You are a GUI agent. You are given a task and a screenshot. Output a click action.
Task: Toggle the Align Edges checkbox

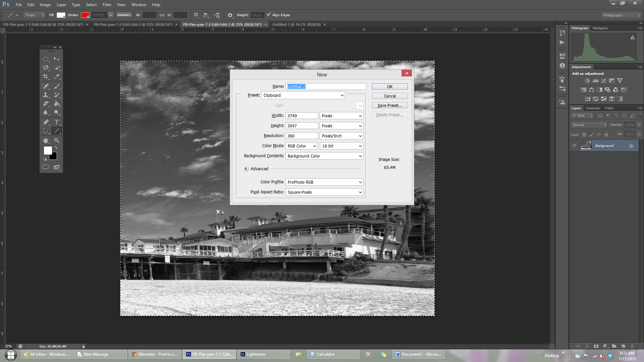(268, 15)
